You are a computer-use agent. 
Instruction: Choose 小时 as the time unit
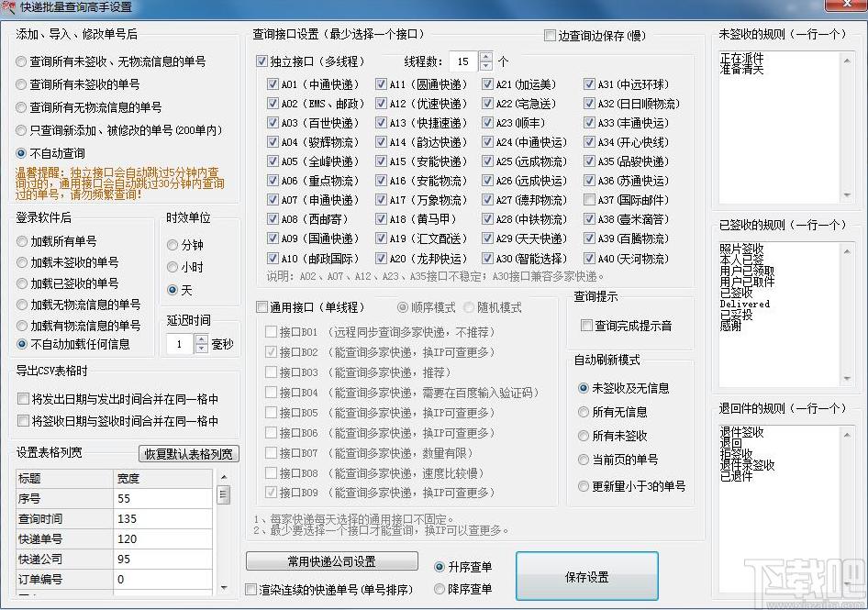tap(172, 267)
